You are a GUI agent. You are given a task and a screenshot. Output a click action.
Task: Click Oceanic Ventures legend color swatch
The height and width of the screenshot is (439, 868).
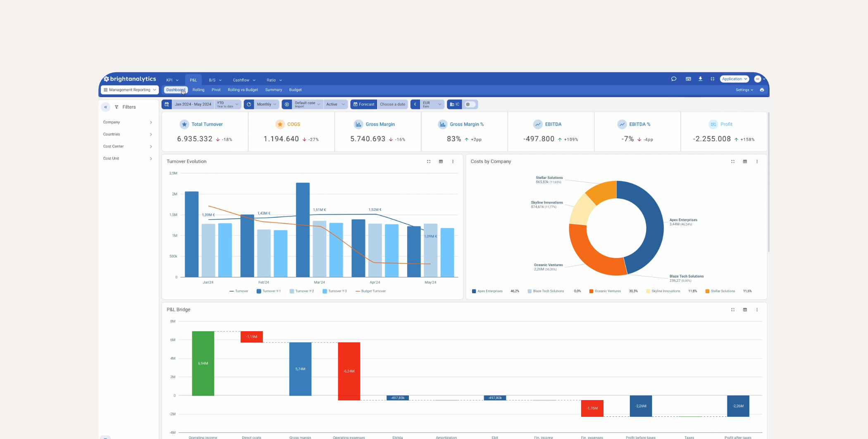pos(591,291)
